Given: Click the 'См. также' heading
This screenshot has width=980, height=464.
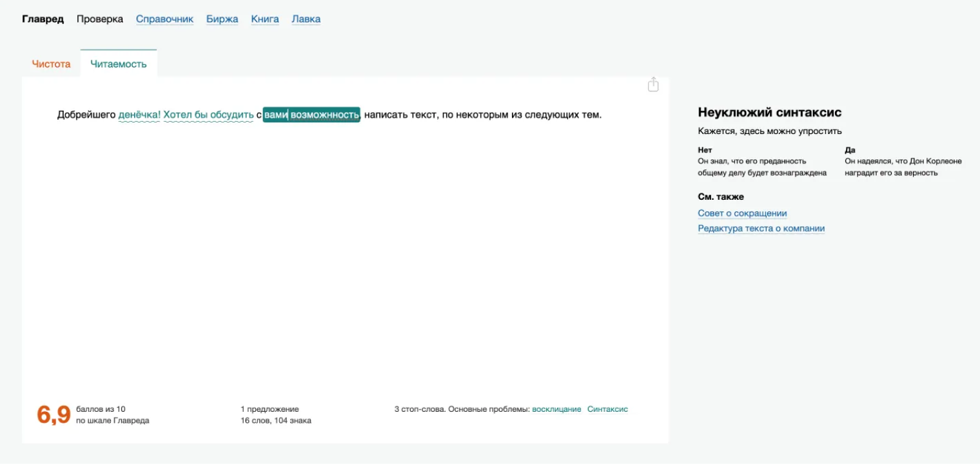Looking at the screenshot, I should (x=721, y=197).
